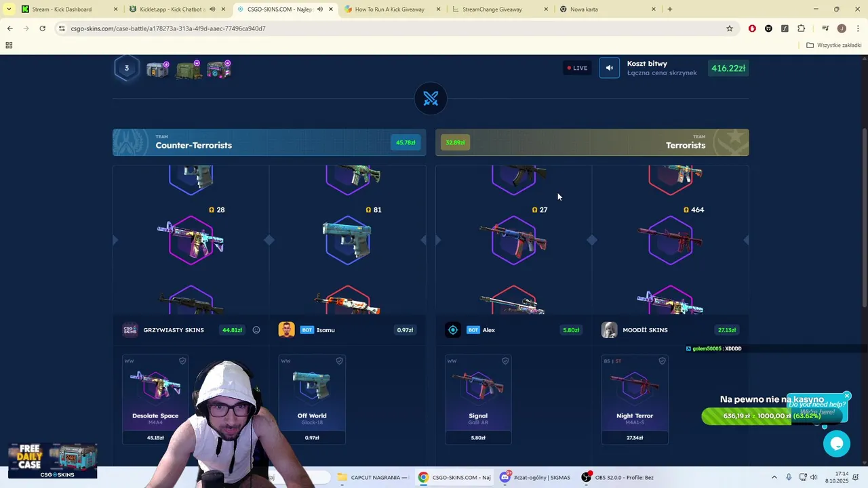The height and width of the screenshot is (488, 868).
Task: Click the Counter-Terrorists 45.78zł total badge
Action: 406,142
